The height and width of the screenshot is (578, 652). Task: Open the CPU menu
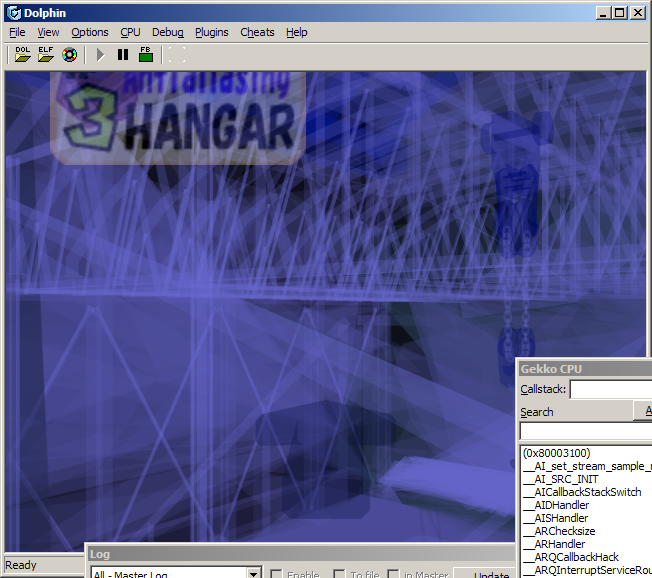[130, 32]
